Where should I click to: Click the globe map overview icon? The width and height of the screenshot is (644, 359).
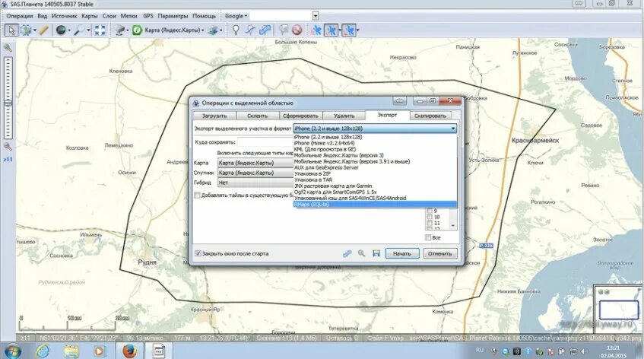click(x=61, y=30)
